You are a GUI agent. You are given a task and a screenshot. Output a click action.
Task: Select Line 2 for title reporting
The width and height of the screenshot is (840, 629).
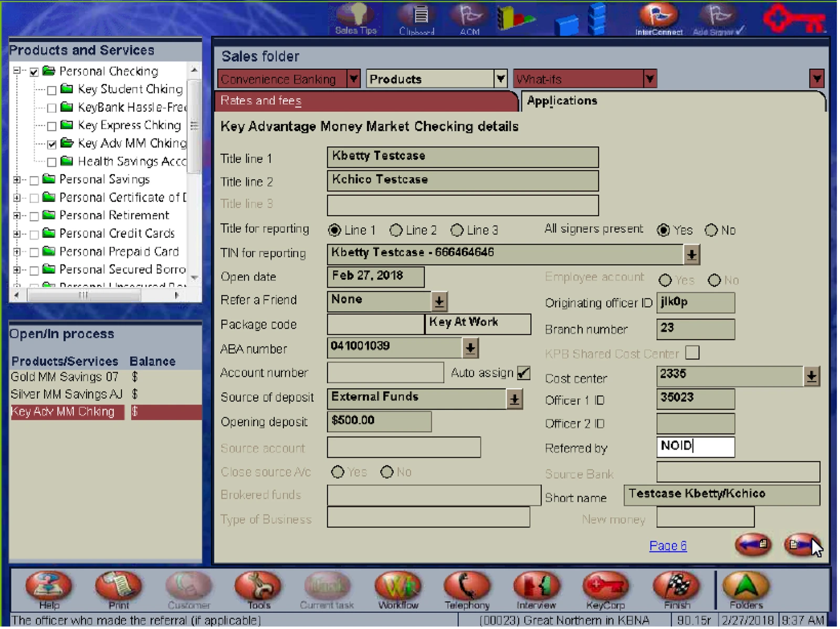396,230
